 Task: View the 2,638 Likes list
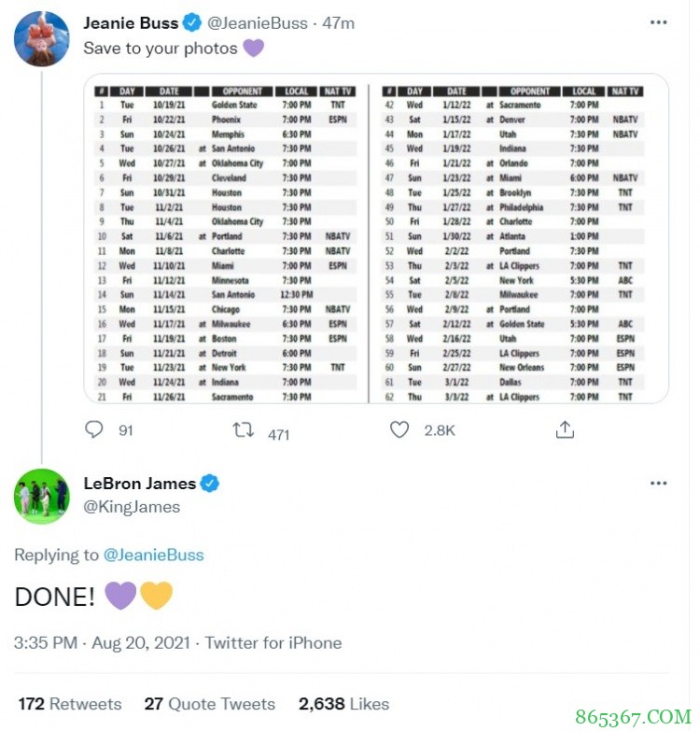343,704
